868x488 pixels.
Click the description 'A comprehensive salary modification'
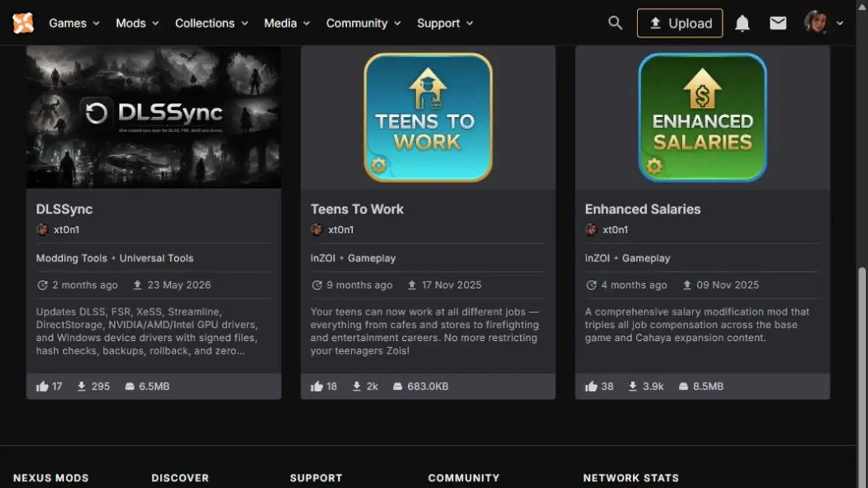point(698,325)
